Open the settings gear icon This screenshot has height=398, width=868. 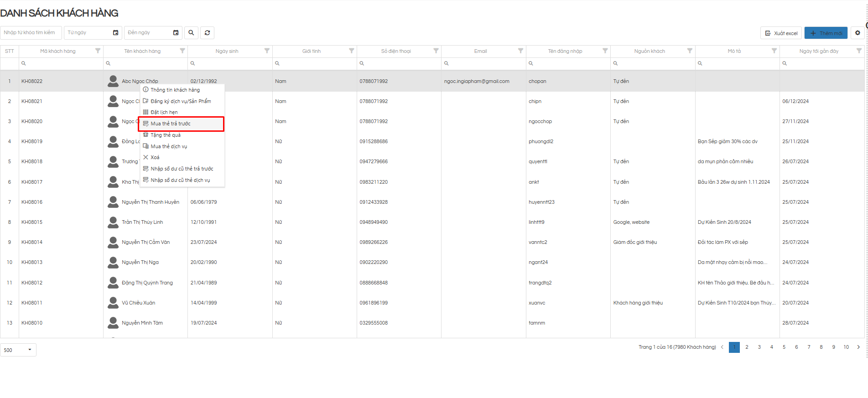[858, 33]
